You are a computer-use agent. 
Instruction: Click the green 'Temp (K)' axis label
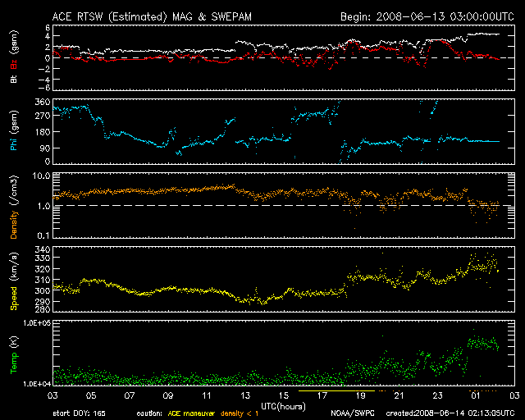(14, 355)
